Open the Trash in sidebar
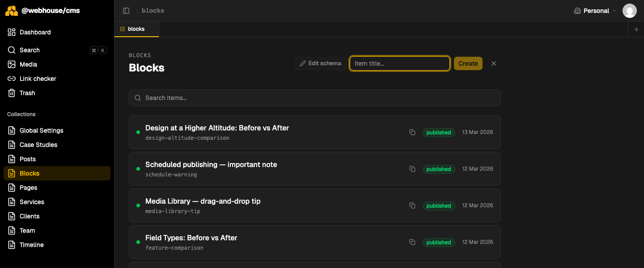Screen dimensions: 644x268 [27, 93]
